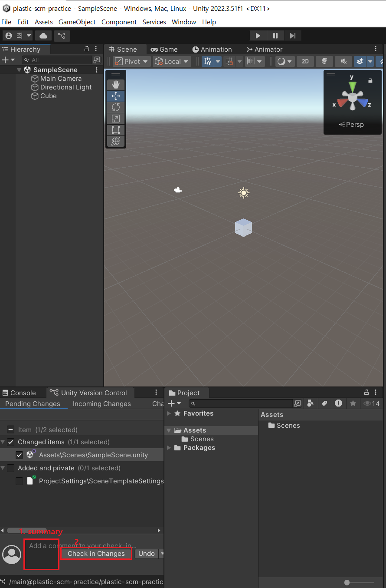Check ProjectSettings\SceneTemplateSettings item checkbox
386x588 pixels.
point(19,481)
